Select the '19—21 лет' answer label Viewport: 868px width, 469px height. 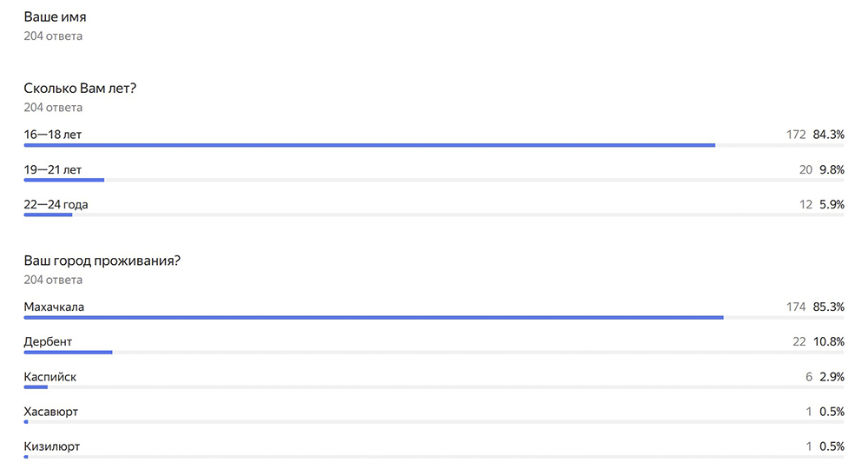53,170
